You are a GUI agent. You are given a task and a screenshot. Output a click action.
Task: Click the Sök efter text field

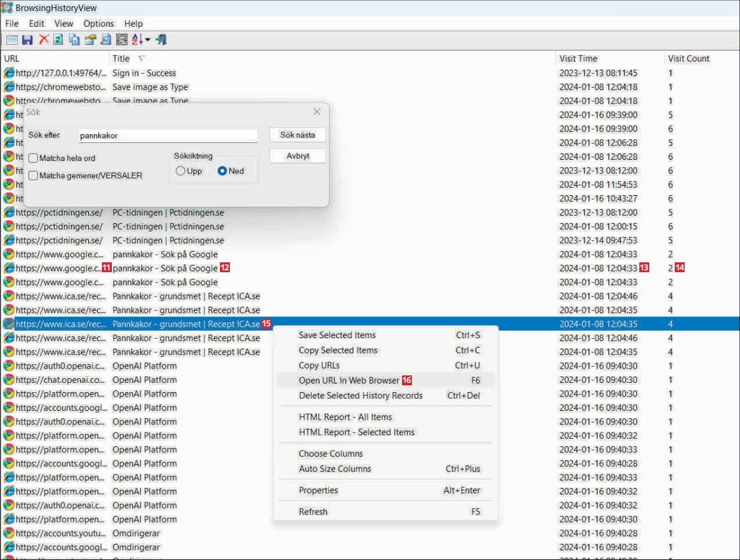pos(168,135)
